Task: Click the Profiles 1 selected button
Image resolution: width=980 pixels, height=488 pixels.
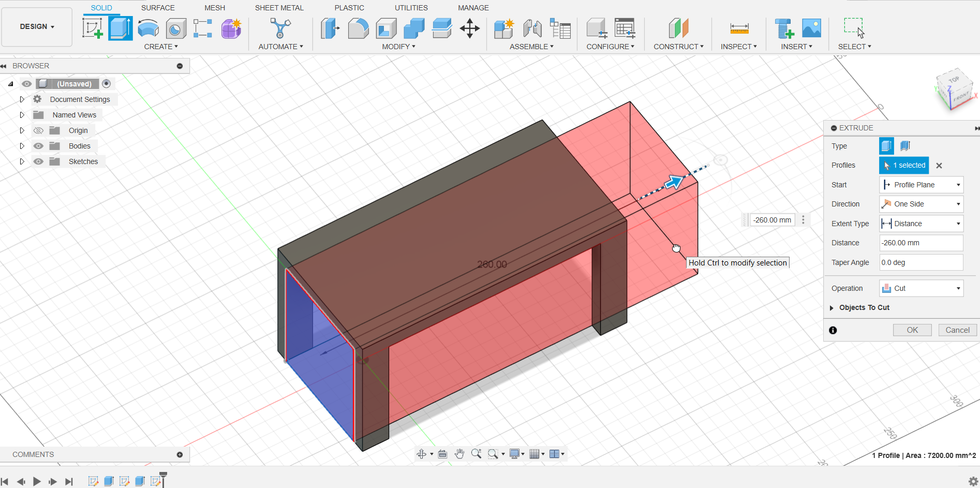Action: [x=904, y=166]
